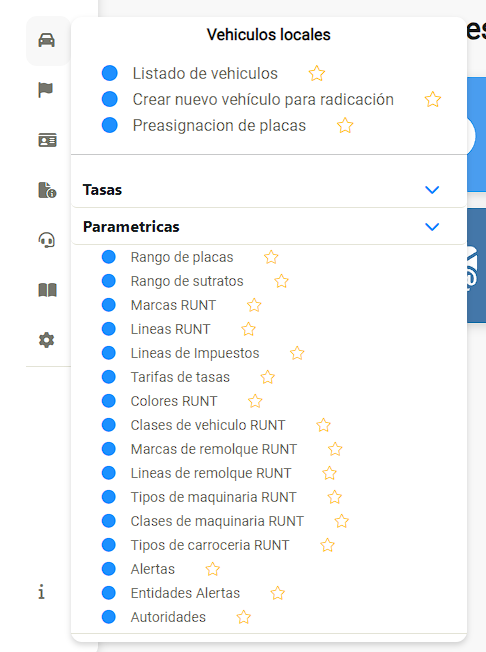Open the ID card sidebar icon

click(47, 140)
